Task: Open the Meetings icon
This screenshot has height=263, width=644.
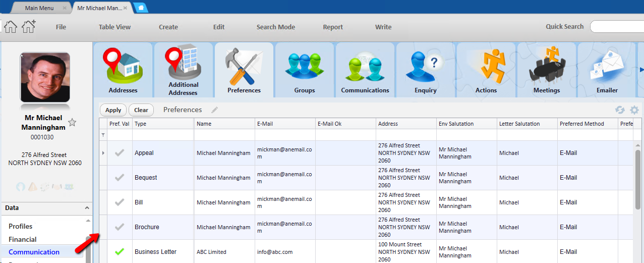Action: point(547,70)
